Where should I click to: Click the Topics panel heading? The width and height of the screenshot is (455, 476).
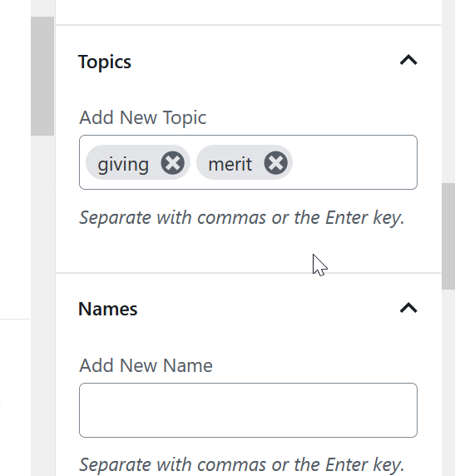[x=105, y=62]
